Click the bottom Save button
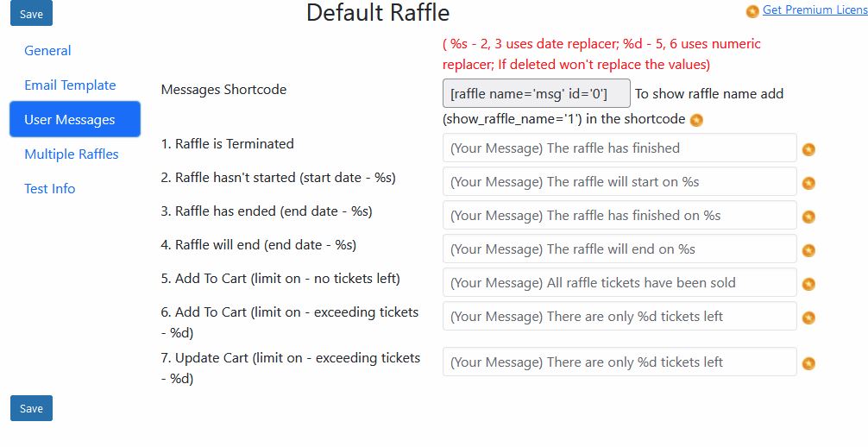868x447 pixels. tap(32, 408)
